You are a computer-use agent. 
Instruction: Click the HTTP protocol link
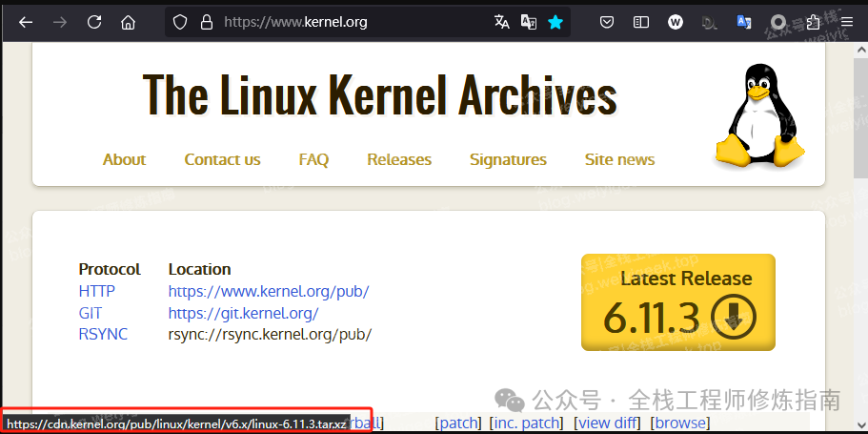click(97, 291)
